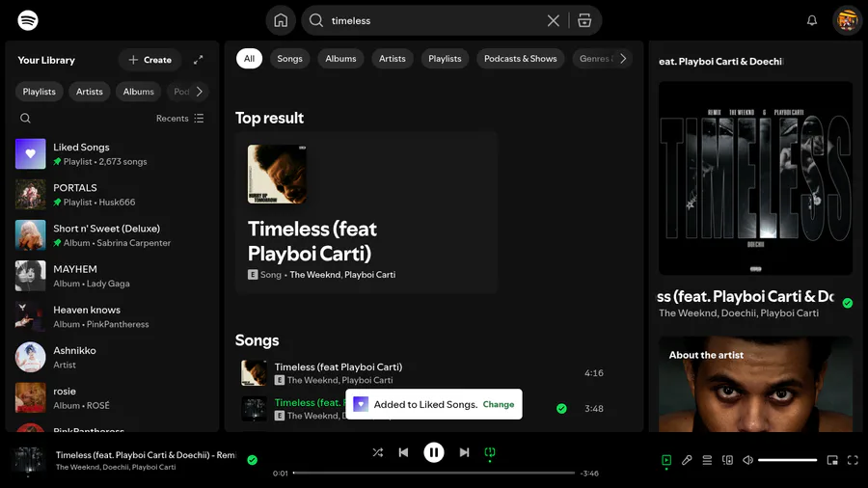Click the search magnifier icon in top bar
Viewport: 868px width, 488px height.
click(316, 20)
